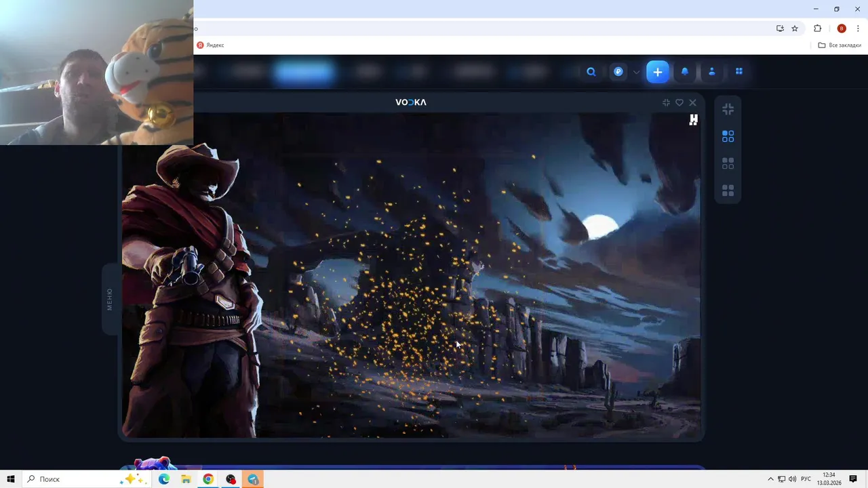Viewport: 868px width, 488px height.
Task: Click the gunslinger game loading screen
Action: (x=411, y=275)
